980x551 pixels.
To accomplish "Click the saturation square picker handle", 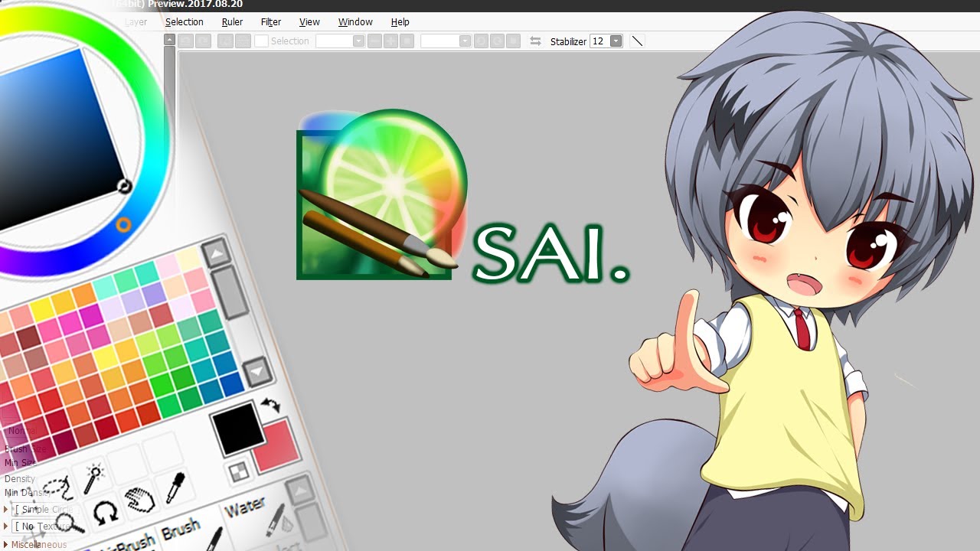I will pyautogui.click(x=124, y=186).
